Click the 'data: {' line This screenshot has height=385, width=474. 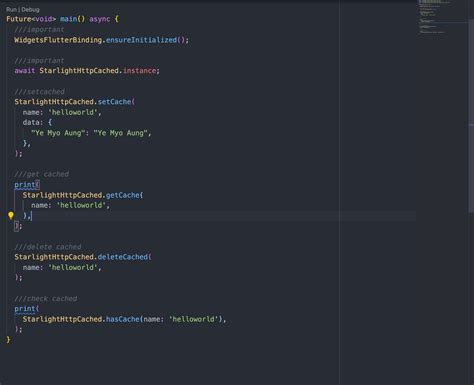[37, 122]
